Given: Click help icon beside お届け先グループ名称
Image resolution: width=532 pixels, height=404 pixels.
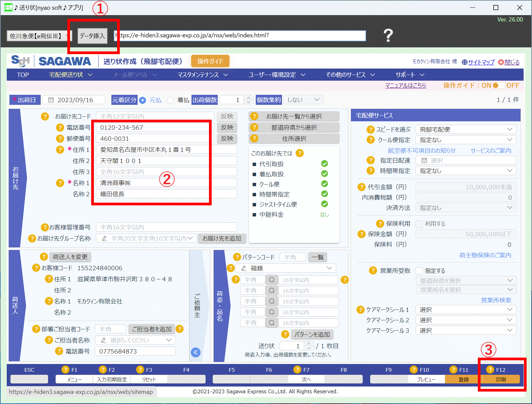Looking at the screenshot, I should pos(32,238).
